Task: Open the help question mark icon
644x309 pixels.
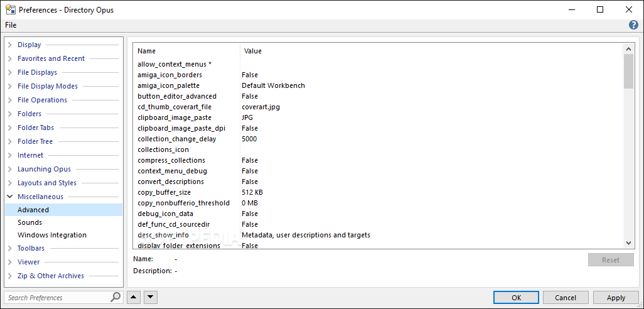Action: (x=633, y=25)
